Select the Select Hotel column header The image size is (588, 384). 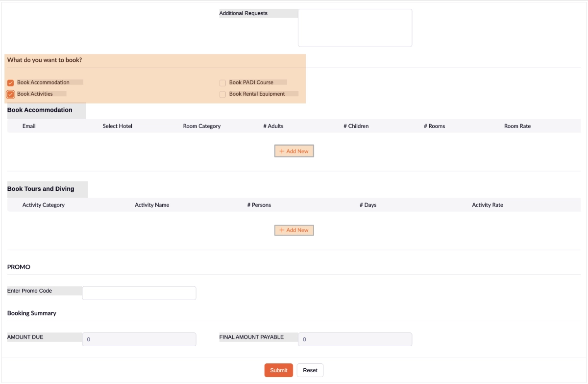(118, 126)
